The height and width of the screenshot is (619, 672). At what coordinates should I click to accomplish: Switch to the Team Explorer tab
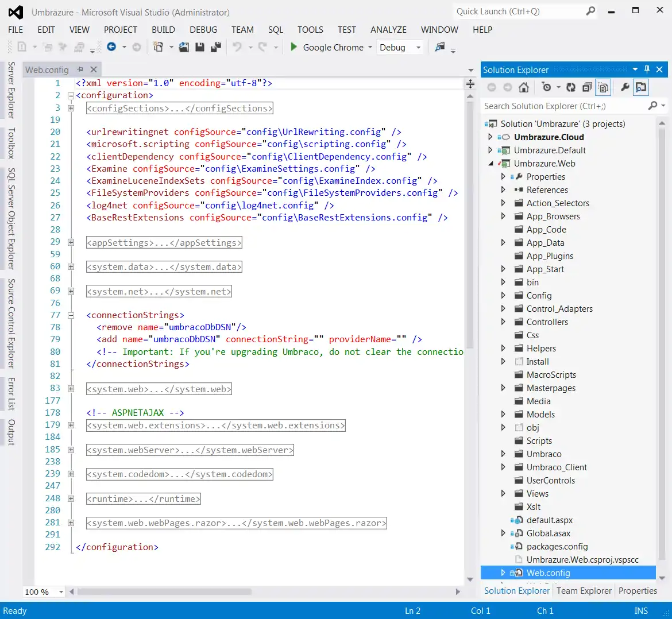[584, 591]
